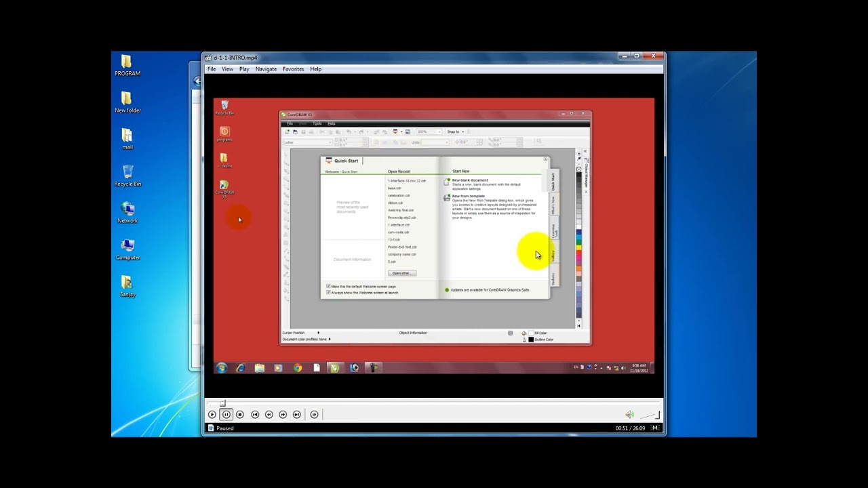Click the Outline Color swatch in video
Screen dimensions: 868x488
pyautogui.click(x=531, y=340)
